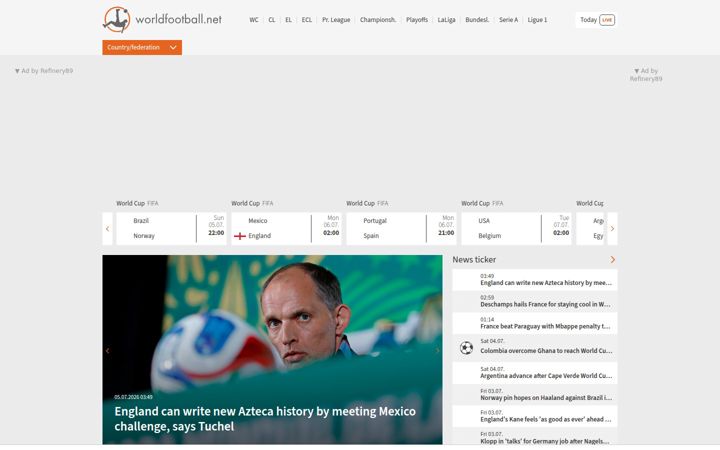Open 'France beat Paraguay' news item

click(535, 323)
